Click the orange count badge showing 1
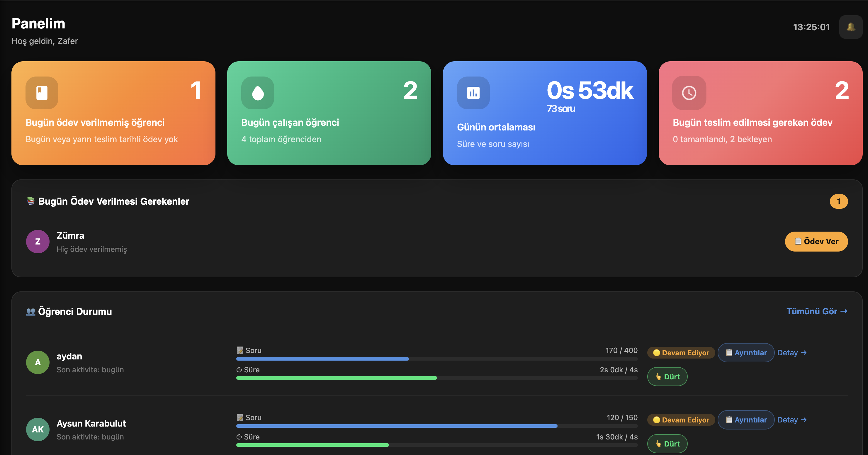Screen dimensions: 868x455 tap(838, 201)
